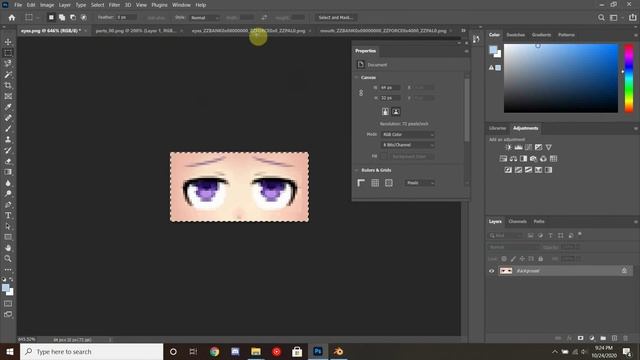
Task: Toggle rulers in Rulers & Grids
Action: click(361, 183)
